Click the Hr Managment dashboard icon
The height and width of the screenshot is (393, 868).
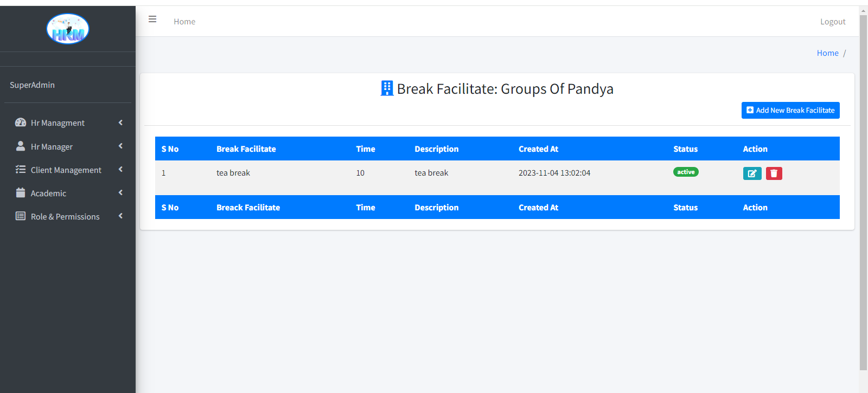[21, 123]
